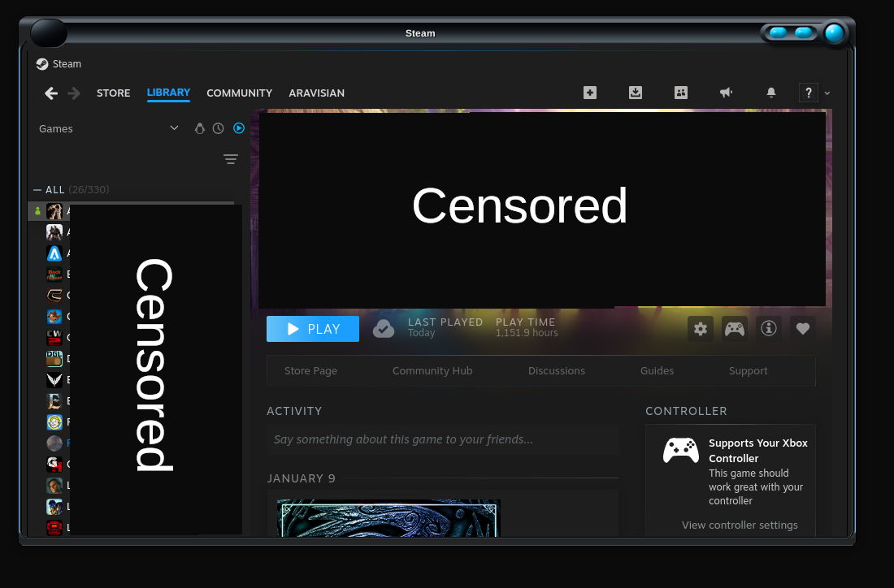Click the green PLAY button
The image size is (894, 588).
(x=313, y=329)
